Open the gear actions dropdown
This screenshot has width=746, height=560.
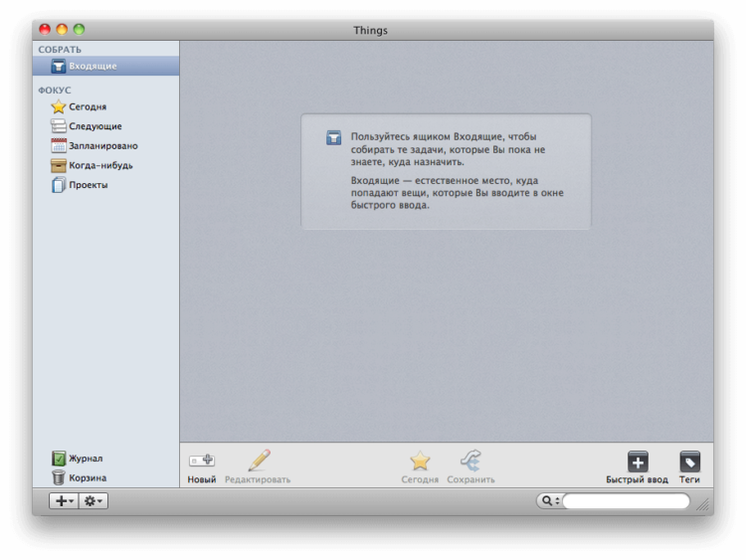pos(93,501)
